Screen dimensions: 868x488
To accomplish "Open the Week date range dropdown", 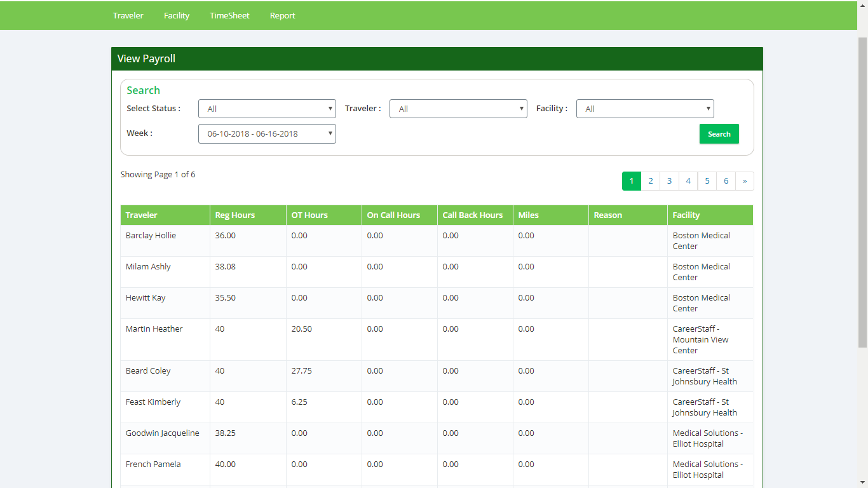I will [x=267, y=133].
